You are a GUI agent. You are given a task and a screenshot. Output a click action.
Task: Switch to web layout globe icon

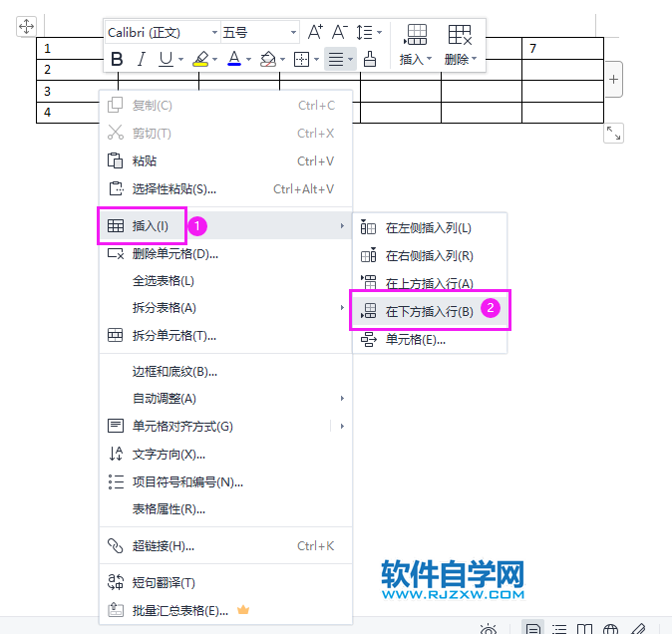click(610, 629)
